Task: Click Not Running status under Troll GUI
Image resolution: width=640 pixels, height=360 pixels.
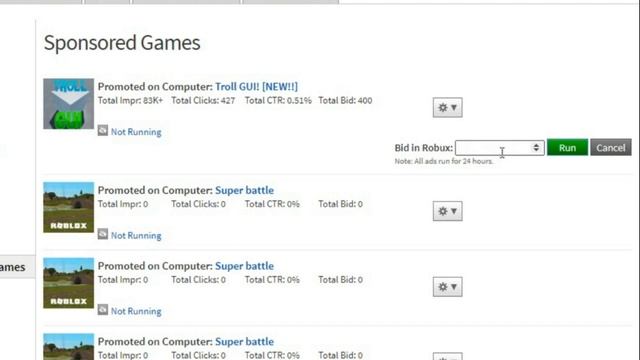Action: click(136, 132)
